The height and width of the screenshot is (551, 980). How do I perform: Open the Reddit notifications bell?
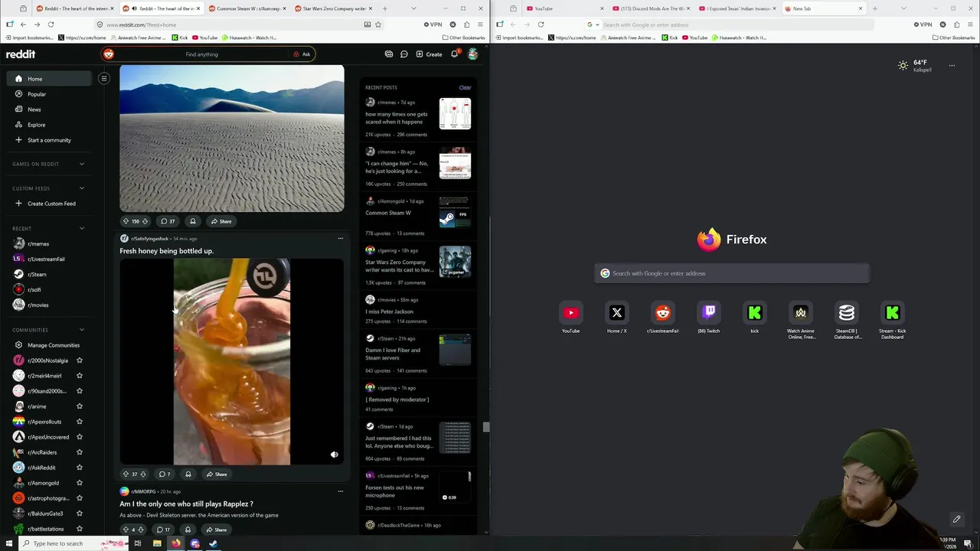click(454, 54)
